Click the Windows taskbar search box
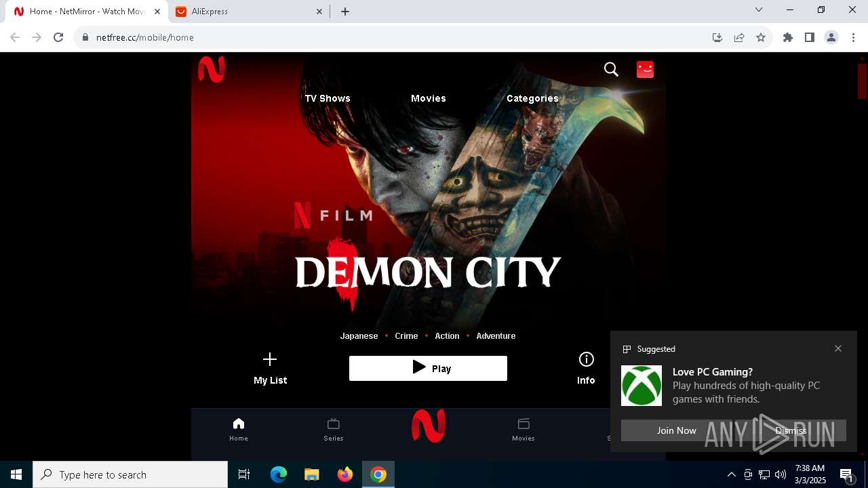 click(x=130, y=474)
